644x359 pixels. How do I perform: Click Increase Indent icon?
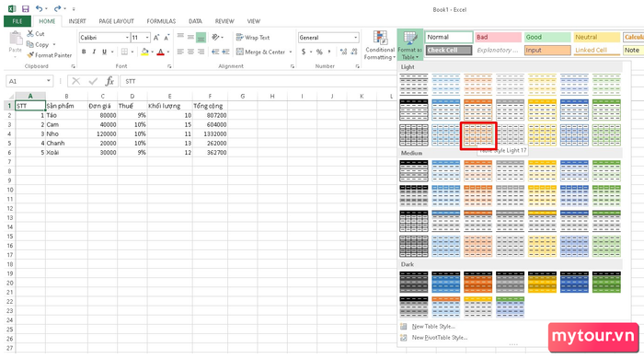pyautogui.click(x=225, y=52)
